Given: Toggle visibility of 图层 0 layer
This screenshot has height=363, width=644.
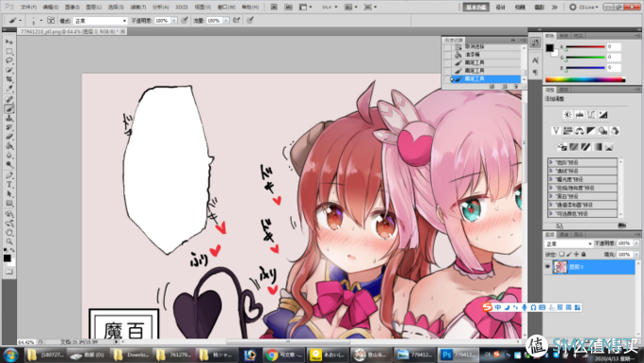Looking at the screenshot, I should (x=547, y=267).
